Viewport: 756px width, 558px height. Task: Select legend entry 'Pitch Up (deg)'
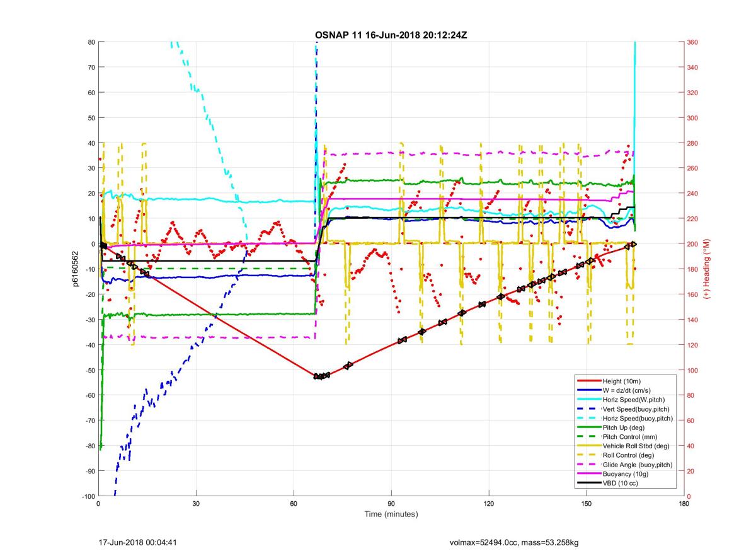(623, 427)
